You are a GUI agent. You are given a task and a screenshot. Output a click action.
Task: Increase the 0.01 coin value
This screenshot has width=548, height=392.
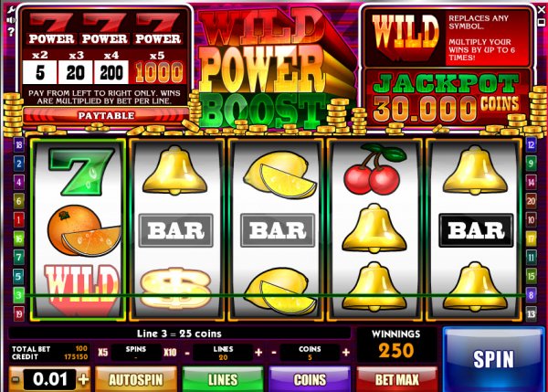[84, 379]
